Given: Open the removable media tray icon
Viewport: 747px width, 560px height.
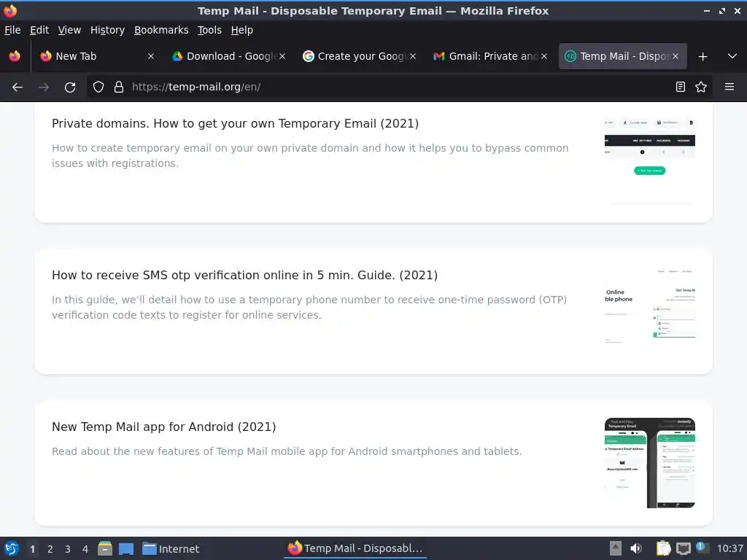Looking at the screenshot, I should tap(616, 548).
